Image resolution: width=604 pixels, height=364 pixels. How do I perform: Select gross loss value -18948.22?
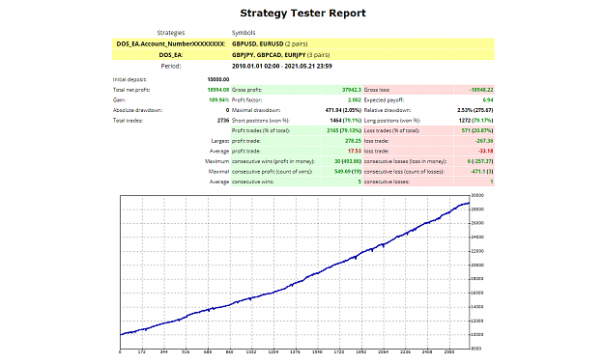[x=481, y=90]
